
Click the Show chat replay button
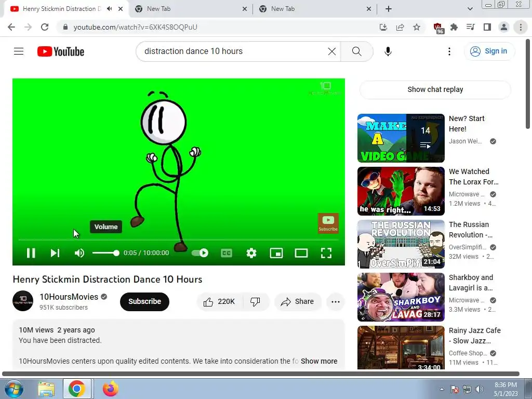click(x=435, y=89)
